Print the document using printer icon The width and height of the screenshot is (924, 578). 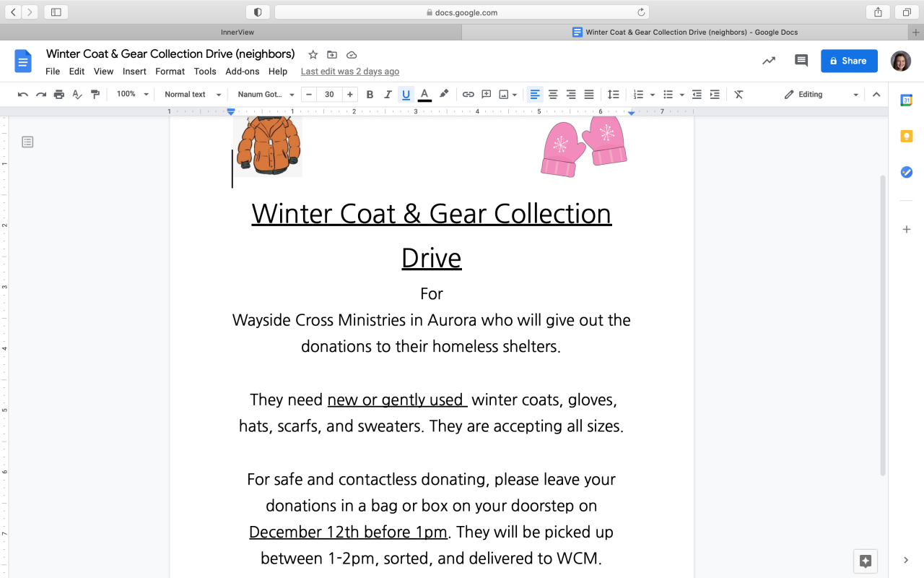coord(59,95)
